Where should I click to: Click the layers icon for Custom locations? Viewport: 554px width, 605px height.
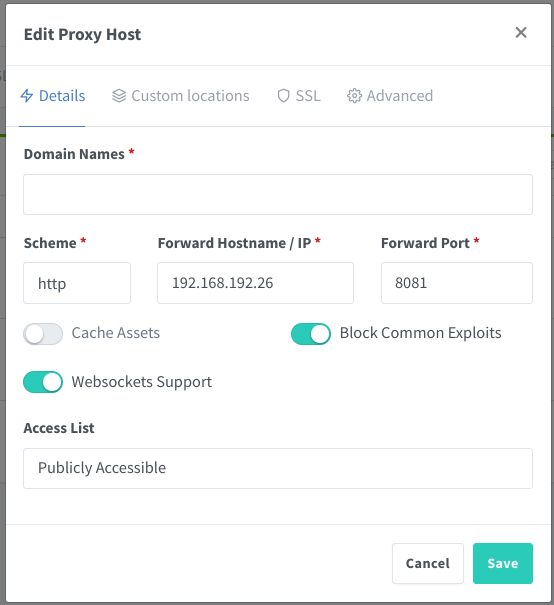click(119, 96)
